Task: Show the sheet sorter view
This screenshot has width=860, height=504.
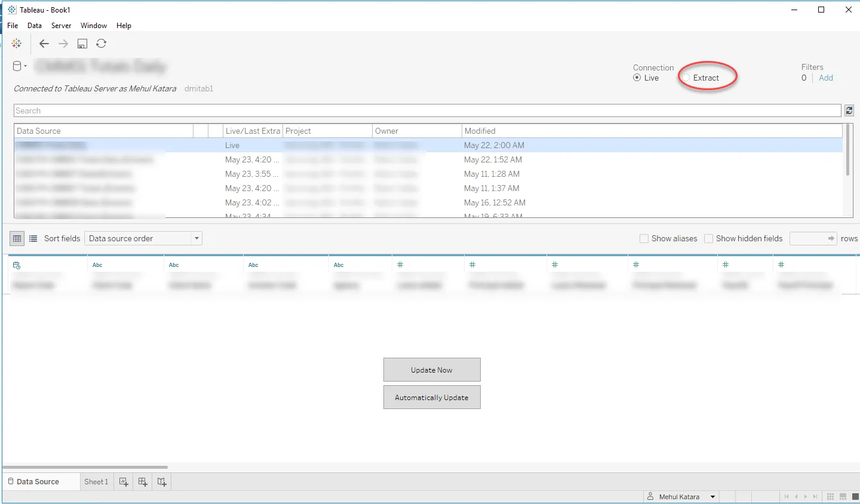Action: (831, 497)
